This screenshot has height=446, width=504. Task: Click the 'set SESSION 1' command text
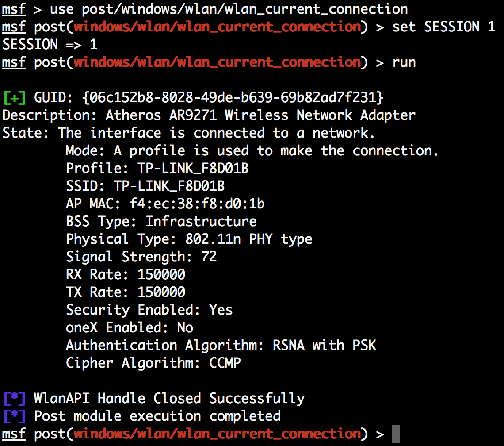point(443,27)
